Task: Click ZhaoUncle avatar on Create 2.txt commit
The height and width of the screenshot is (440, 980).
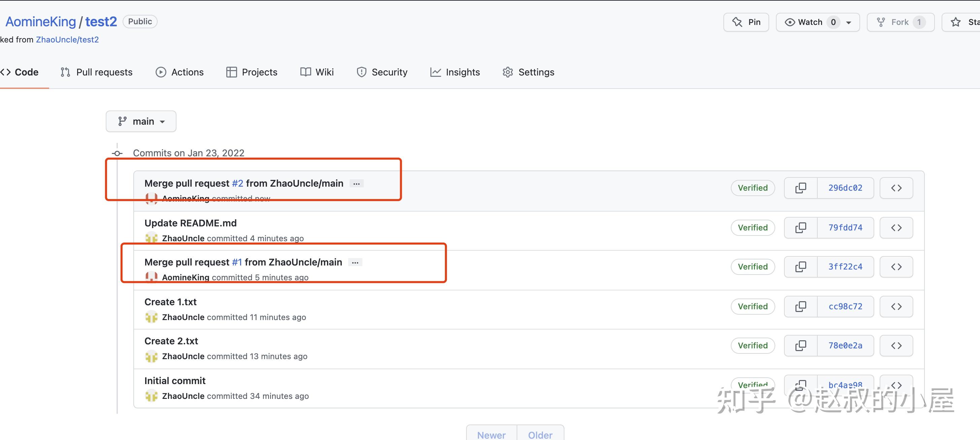Action: (x=152, y=357)
